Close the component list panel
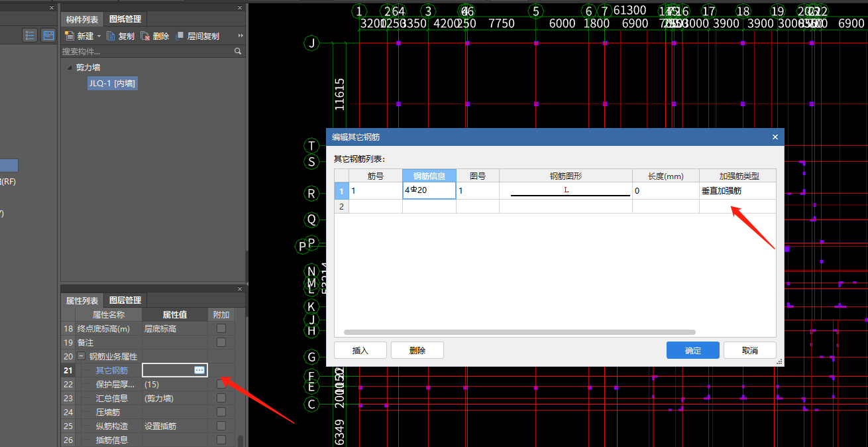Image resolution: width=868 pixels, height=447 pixels. (241, 7)
